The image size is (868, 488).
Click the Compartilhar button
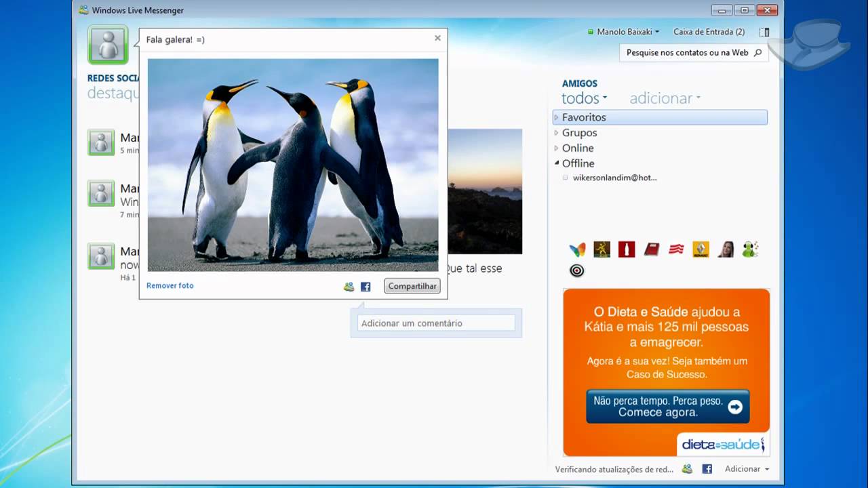pyautogui.click(x=412, y=286)
